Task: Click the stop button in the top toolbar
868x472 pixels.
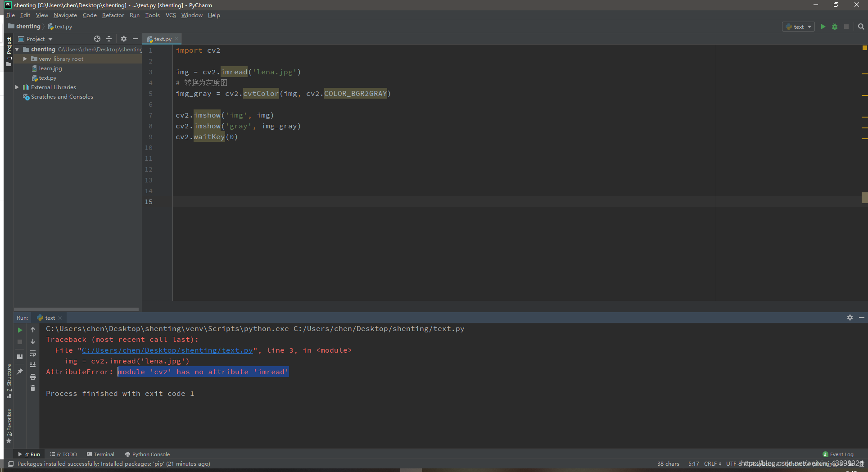Action: pos(846,27)
